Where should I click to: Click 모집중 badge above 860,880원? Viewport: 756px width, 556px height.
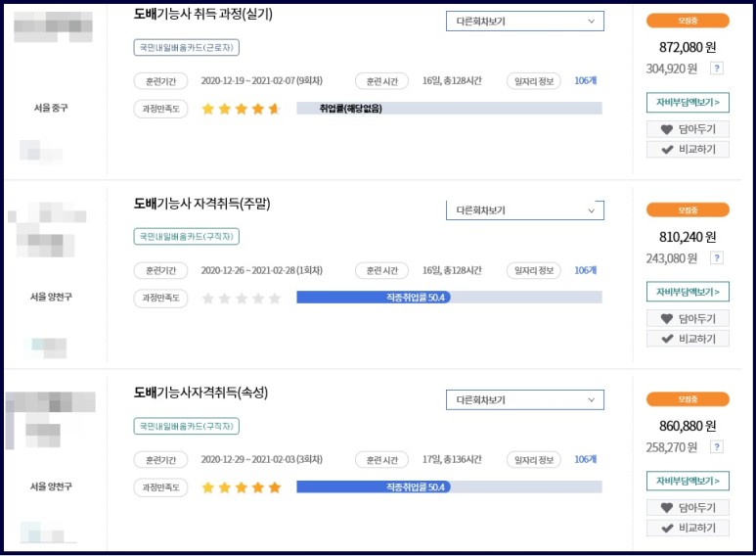pyautogui.click(x=688, y=399)
